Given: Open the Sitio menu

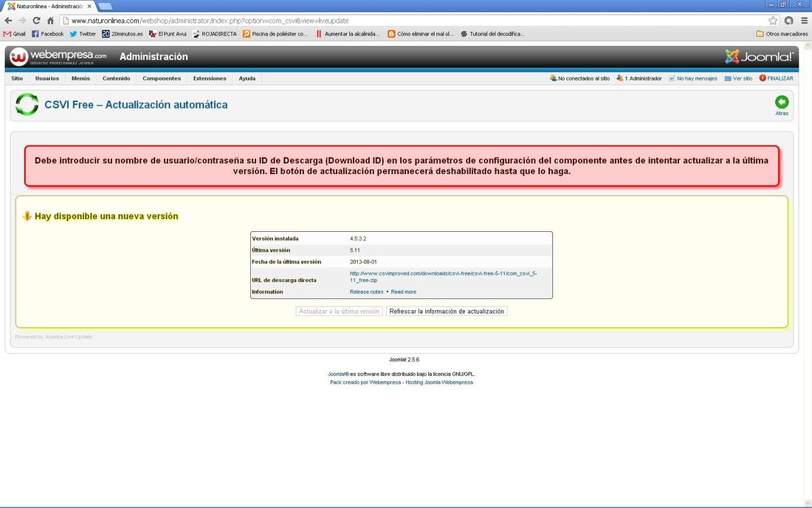Looking at the screenshot, I should point(17,78).
